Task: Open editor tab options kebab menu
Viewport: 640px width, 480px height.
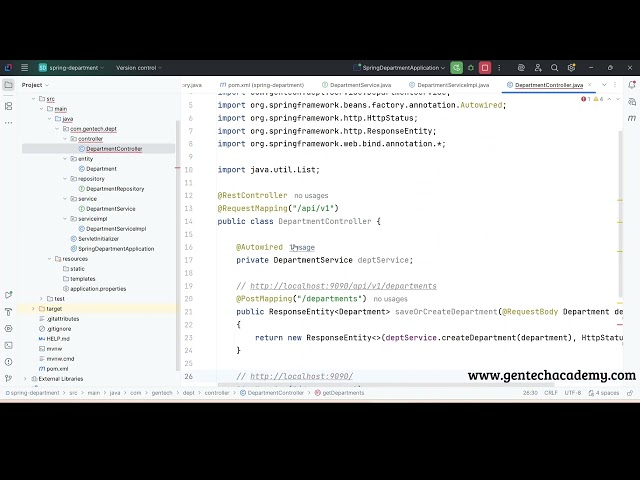Action: tap(615, 85)
